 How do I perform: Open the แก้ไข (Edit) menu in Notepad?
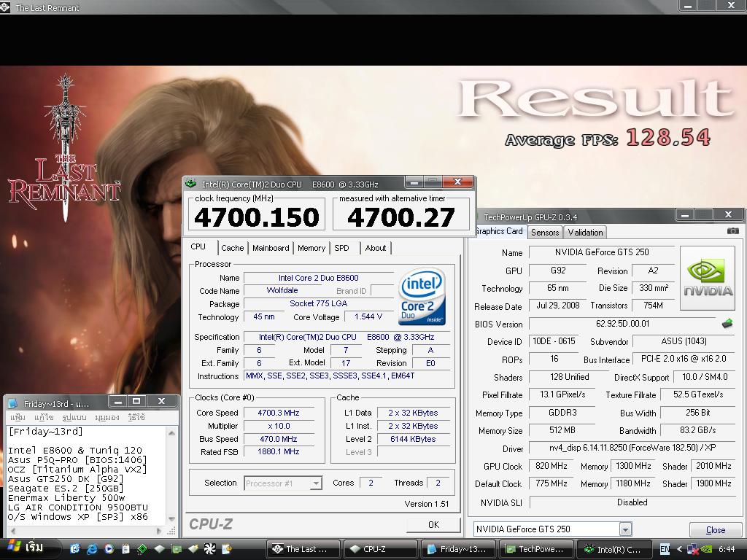(x=44, y=417)
